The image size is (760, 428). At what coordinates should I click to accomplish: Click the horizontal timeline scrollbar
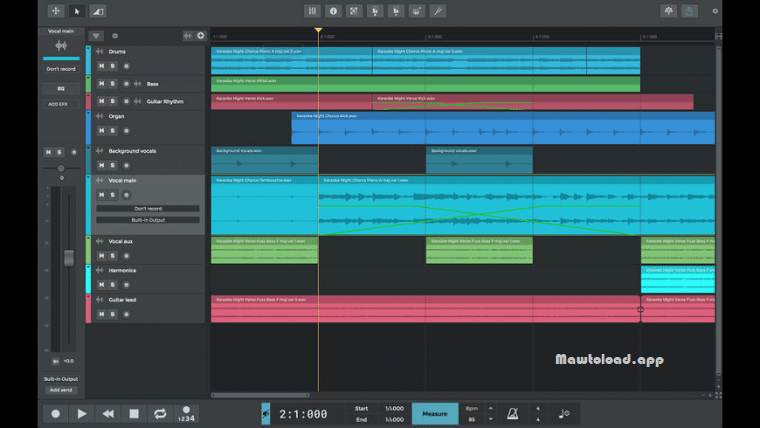coord(260,395)
